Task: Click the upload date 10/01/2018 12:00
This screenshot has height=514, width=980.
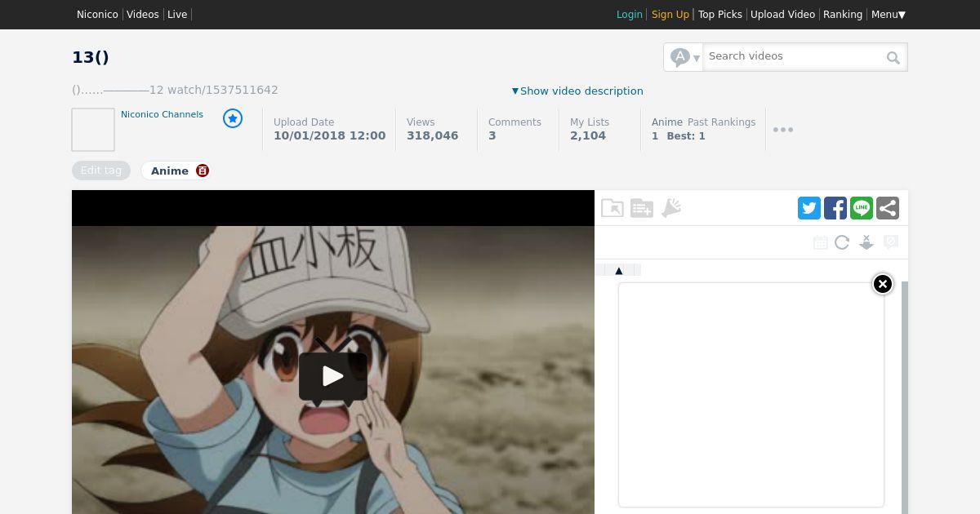Action: click(330, 136)
